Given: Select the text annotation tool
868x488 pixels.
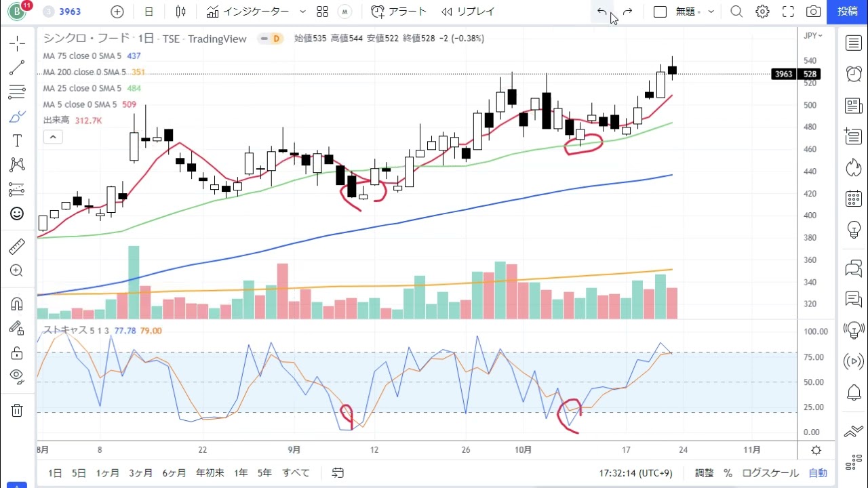Looking at the screenshot, I should point(17,140).
